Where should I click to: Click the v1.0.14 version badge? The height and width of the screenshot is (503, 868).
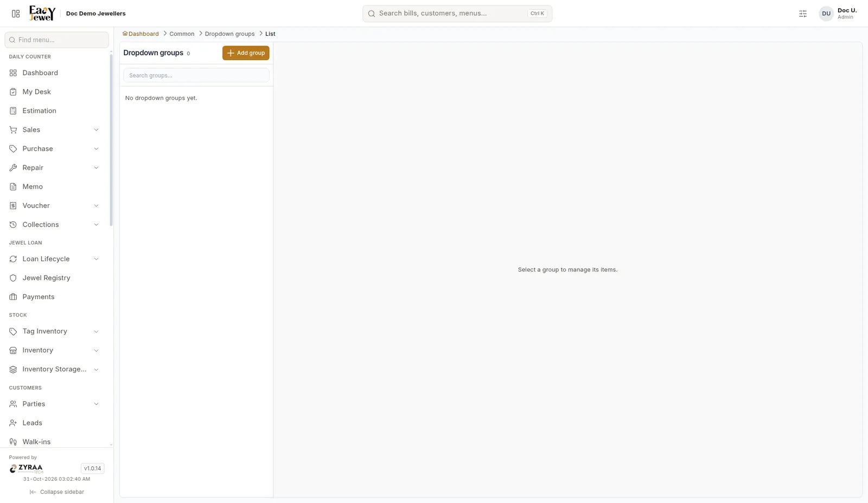[x=93, y=468]
